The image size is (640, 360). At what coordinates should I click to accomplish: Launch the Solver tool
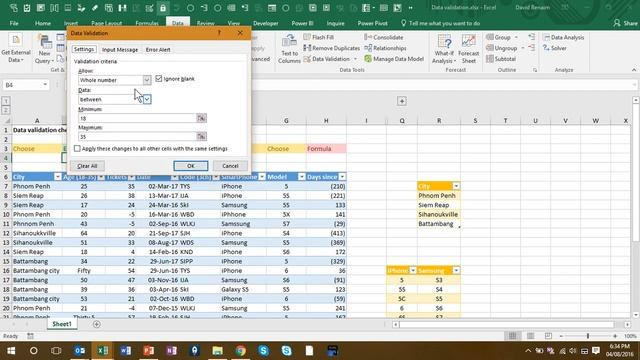pos(555,48)
